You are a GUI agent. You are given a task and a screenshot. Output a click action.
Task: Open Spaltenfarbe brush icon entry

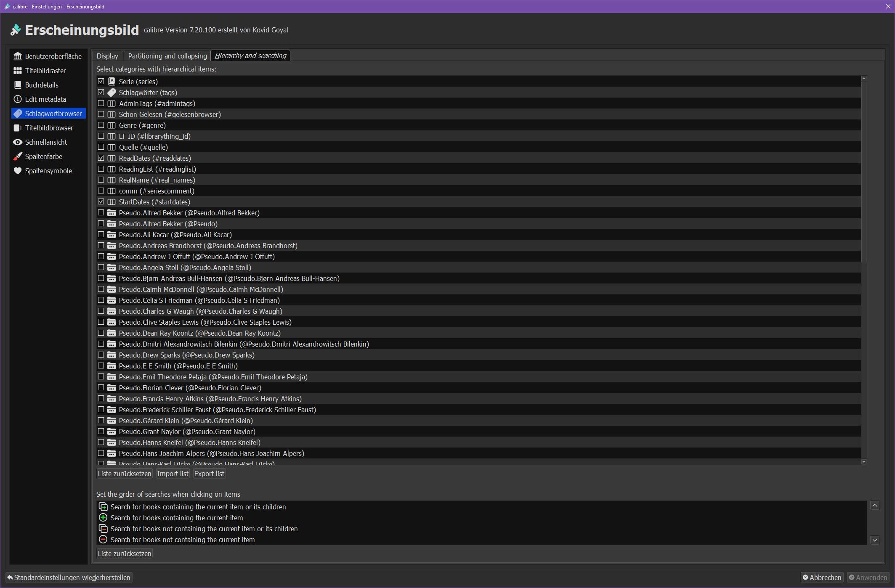18,156
